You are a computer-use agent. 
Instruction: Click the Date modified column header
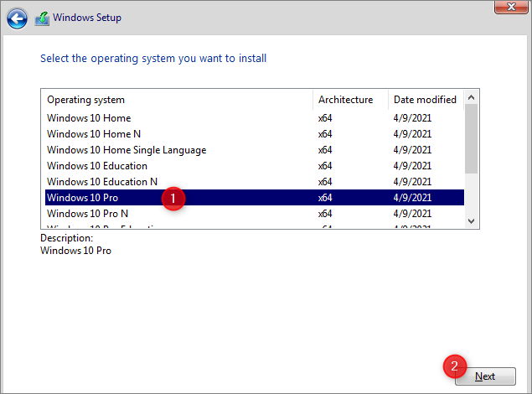tap(425, 100)
